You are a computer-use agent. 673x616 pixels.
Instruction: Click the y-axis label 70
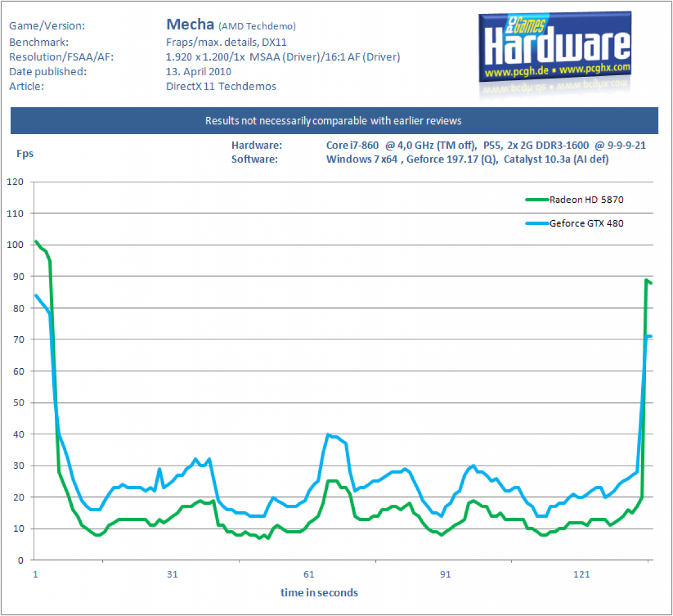coord(19,339)
